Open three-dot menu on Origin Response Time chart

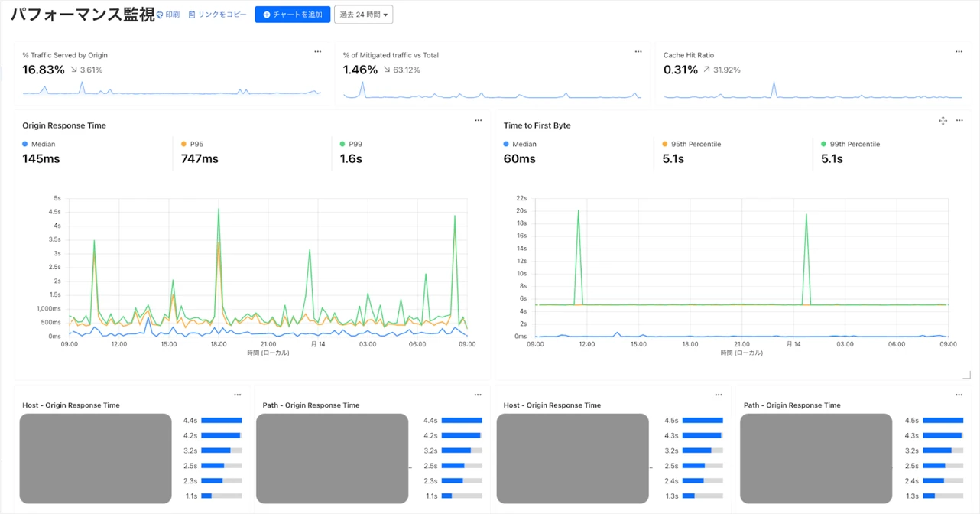click(x=479, y=120)
